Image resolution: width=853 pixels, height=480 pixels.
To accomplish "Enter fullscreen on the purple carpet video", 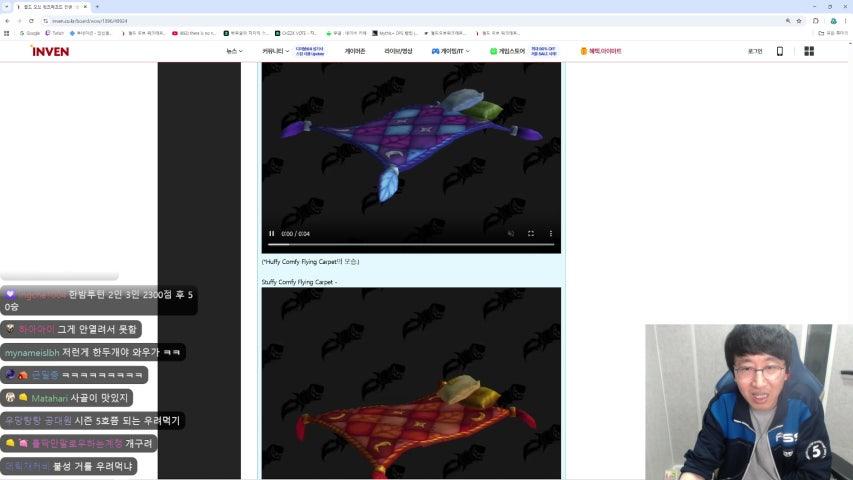I will click(x=531, y=233).
